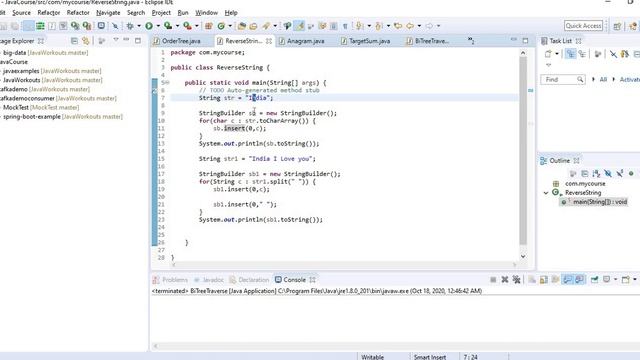Click editor scrollbar down arrow
Screen dimensions: 640x360
523,256
